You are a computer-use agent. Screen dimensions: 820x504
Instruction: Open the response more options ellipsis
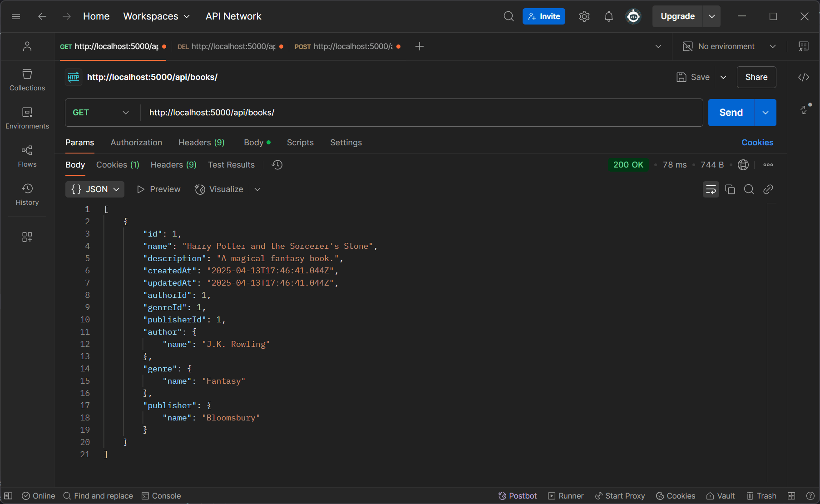(x=768, y=165)
